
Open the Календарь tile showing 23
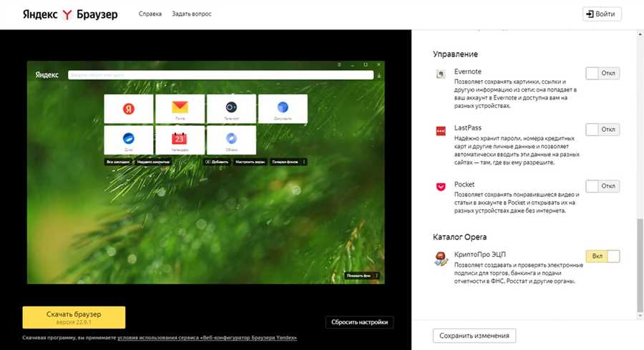pyautogui.click(x=180, y=140)
